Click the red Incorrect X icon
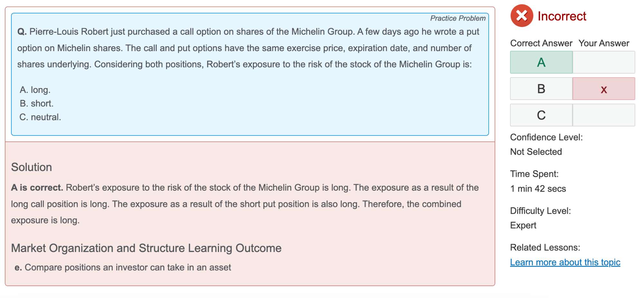 [522, 16]
